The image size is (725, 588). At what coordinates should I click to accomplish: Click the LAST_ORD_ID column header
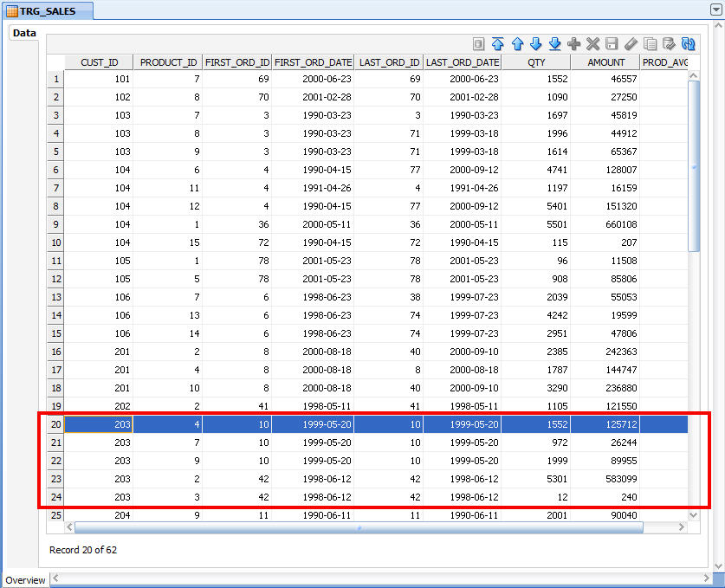coord(389,62)
